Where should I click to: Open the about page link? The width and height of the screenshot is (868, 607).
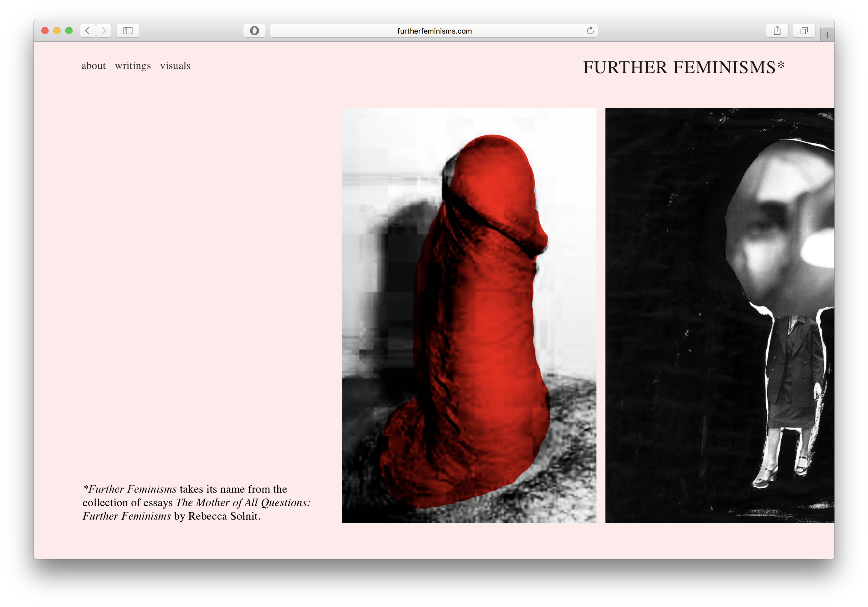coord(94,66)
